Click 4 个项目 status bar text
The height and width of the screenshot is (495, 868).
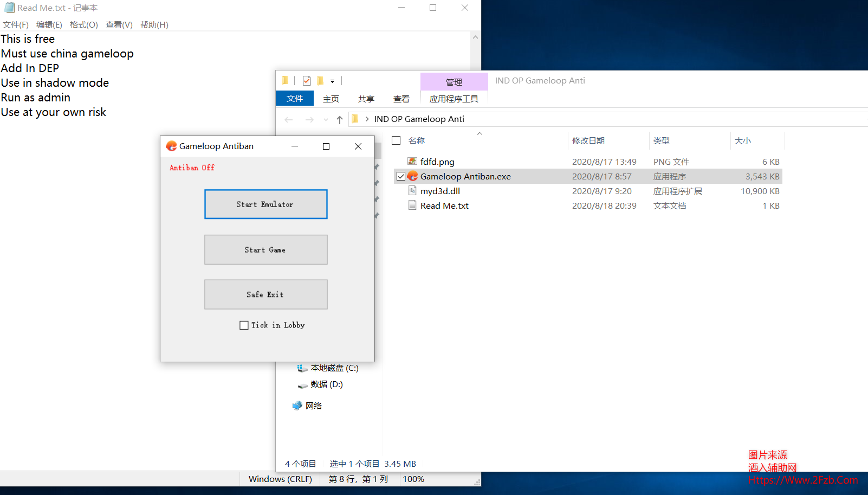(x=300, y=464)
